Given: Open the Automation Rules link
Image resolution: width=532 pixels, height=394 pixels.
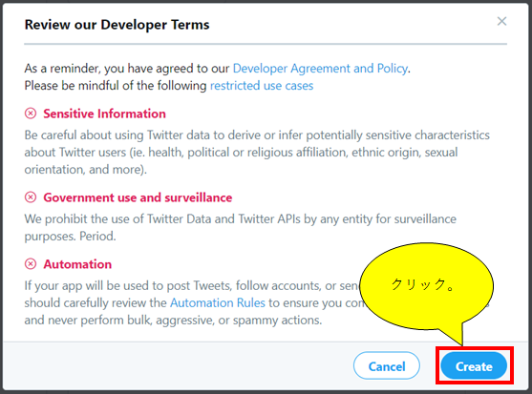Looking at the screenshot, I should point(218,302).
